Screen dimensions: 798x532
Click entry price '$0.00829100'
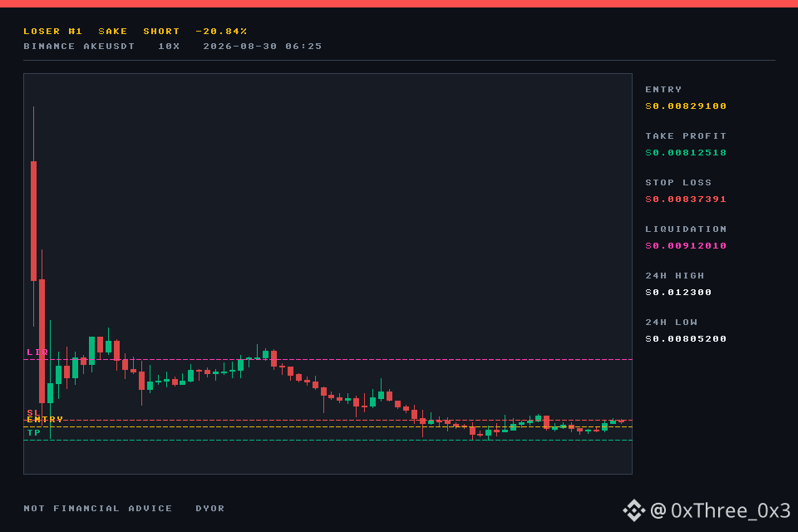(x=686, y=106)
